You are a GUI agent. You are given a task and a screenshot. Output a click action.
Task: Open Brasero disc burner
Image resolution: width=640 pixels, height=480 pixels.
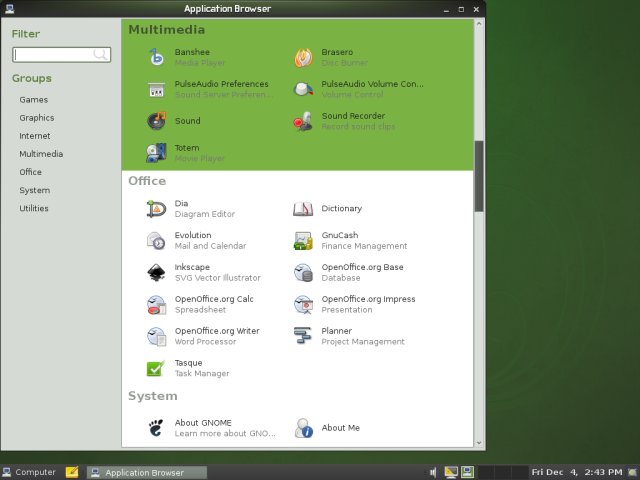point(303,58)
